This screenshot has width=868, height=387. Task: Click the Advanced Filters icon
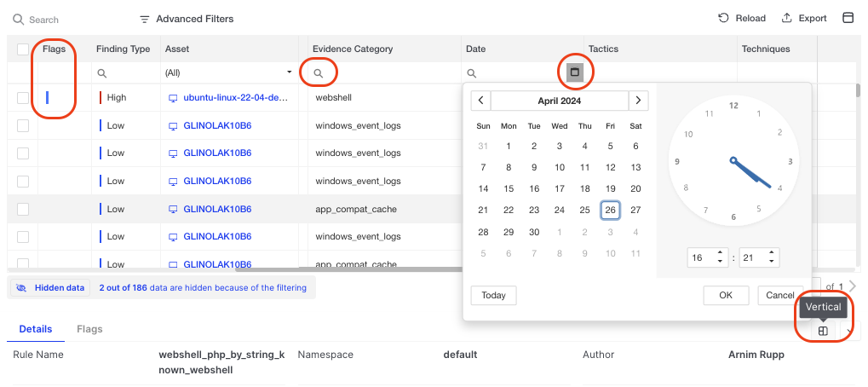(x=145, y=19)
